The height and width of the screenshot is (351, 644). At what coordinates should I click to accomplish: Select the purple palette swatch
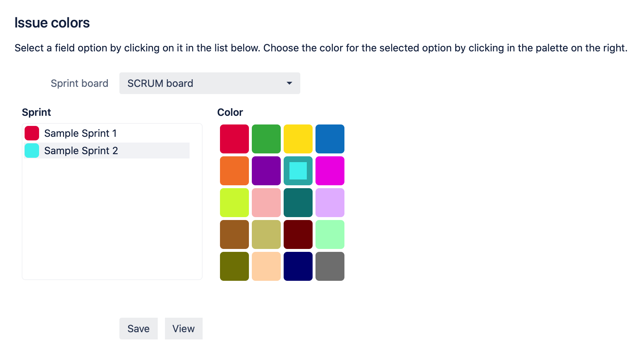click(x=266, y=171)
